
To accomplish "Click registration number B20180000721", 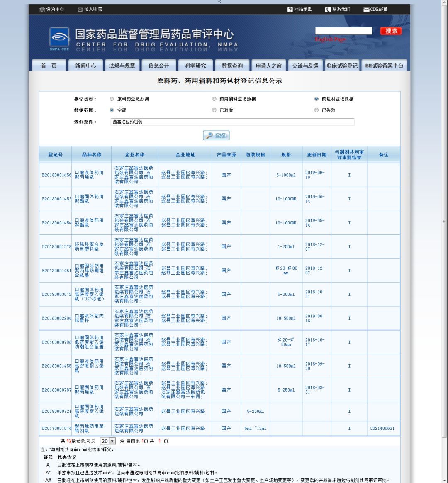I will 57,411.
